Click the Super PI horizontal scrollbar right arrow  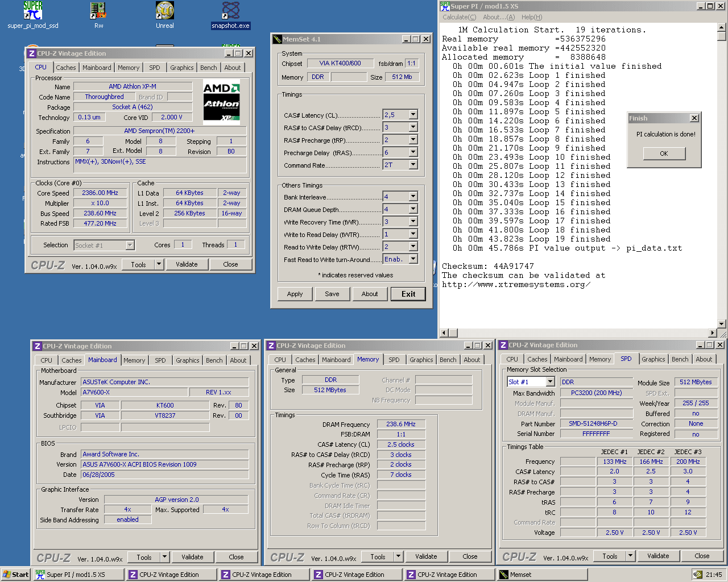click(713, 332)
